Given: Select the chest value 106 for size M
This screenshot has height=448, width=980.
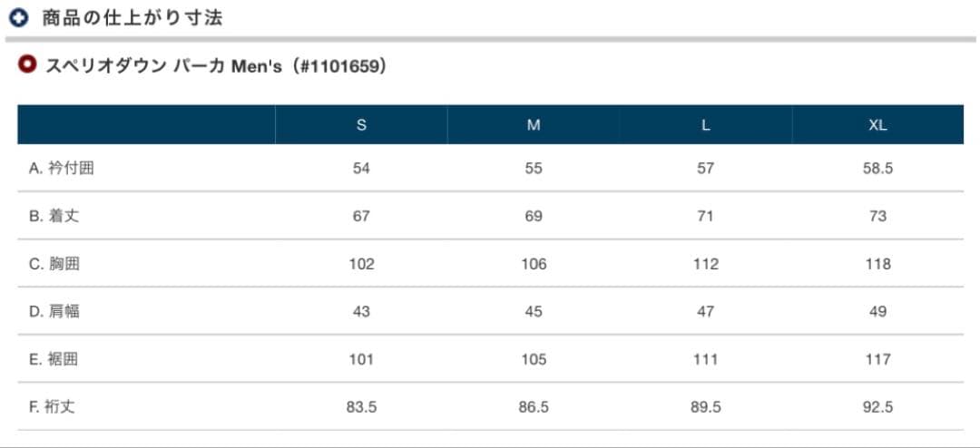Looking at the screenshot, I should pyautogui.click(x=534, y=264).
